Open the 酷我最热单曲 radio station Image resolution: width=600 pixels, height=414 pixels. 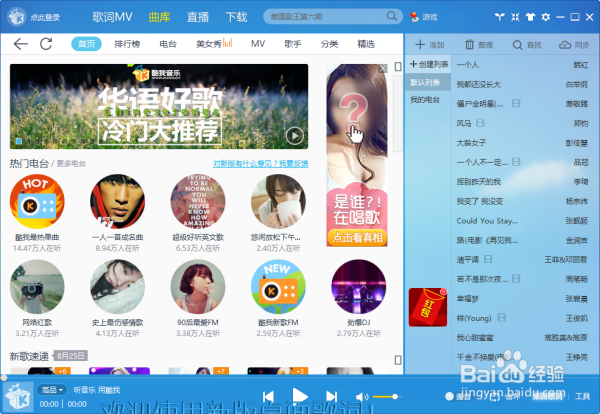point(37,202)
